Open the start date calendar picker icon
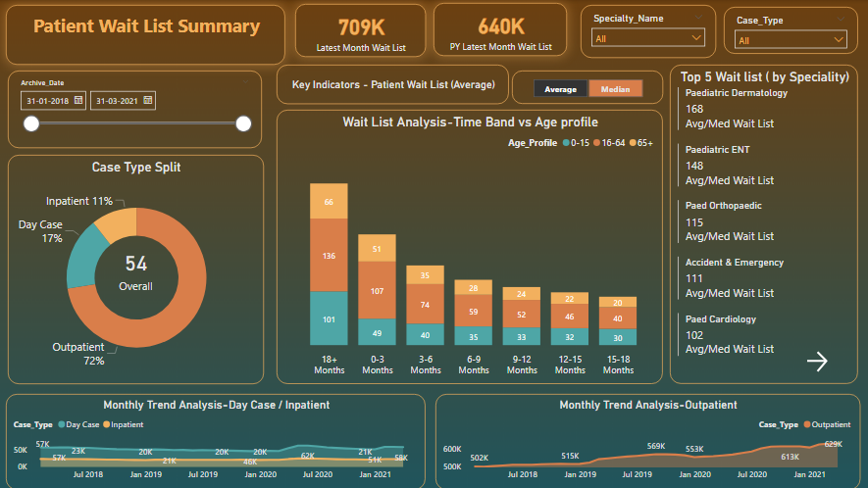868x488 pixels. coord(78,100)
